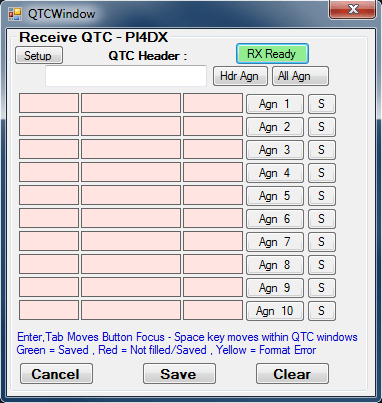Clear all QTC fields

click(292, 374)
